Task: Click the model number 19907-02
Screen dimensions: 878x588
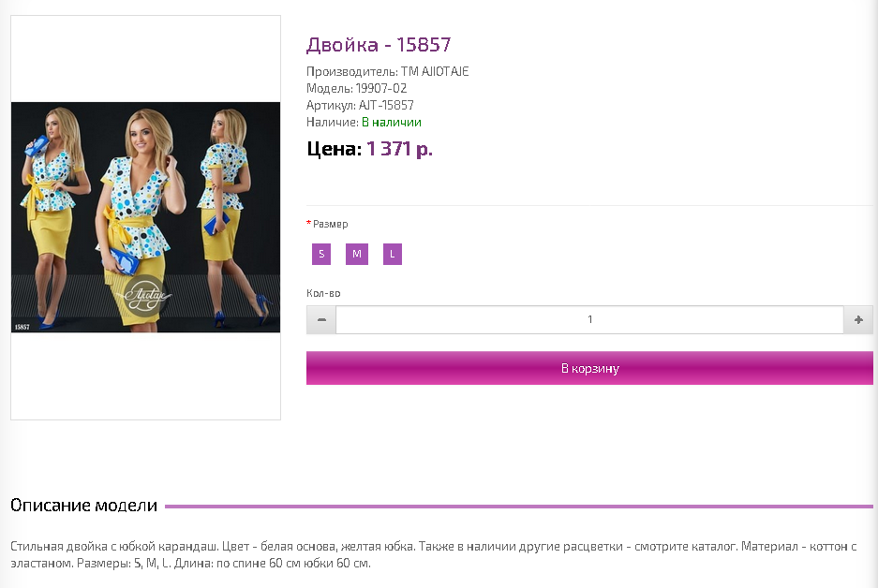Action: point(382,89)
